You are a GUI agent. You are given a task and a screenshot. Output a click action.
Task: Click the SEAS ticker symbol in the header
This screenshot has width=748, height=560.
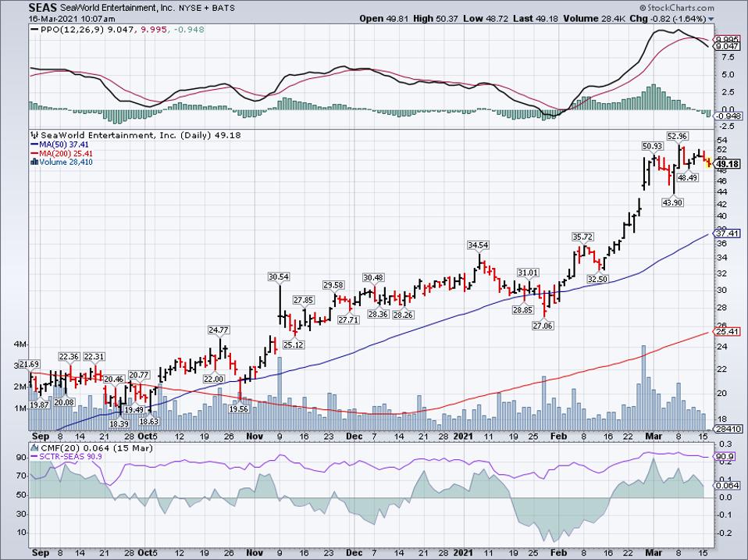click(x=42, y=8)
